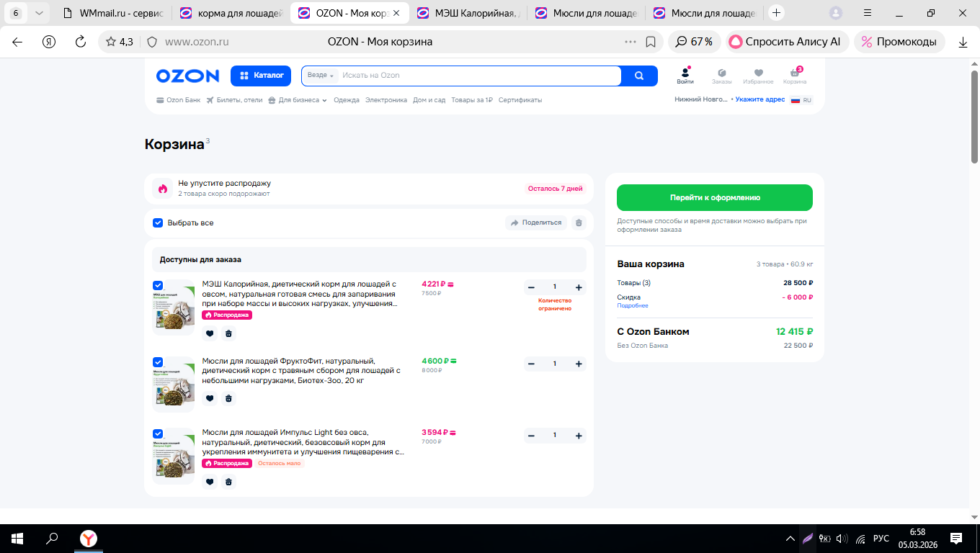Image resolution: width=980 pixels, height=553 pixels.
Task: Bookmark the page using the bookmark icon
Action: click(x=651, y=42)
